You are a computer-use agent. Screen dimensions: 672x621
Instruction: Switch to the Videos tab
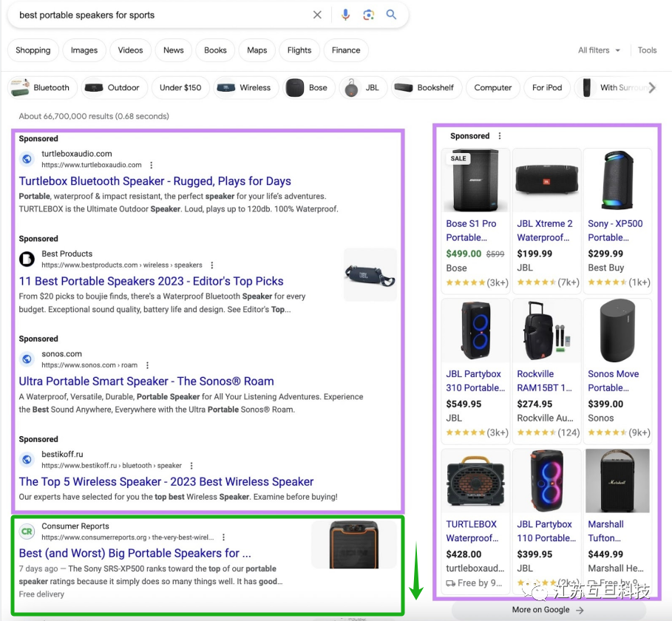coord(130,50)
